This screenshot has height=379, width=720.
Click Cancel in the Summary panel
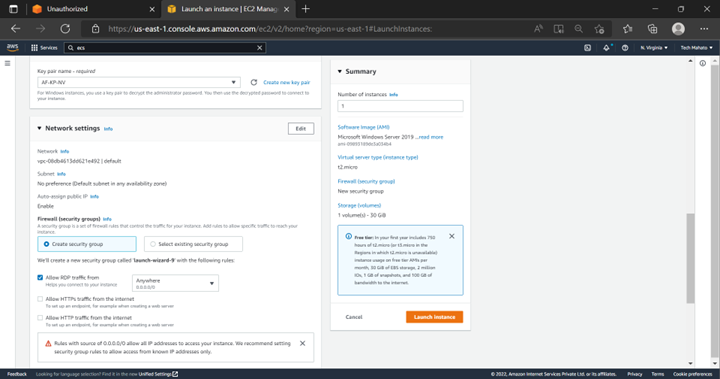point(354,317)
